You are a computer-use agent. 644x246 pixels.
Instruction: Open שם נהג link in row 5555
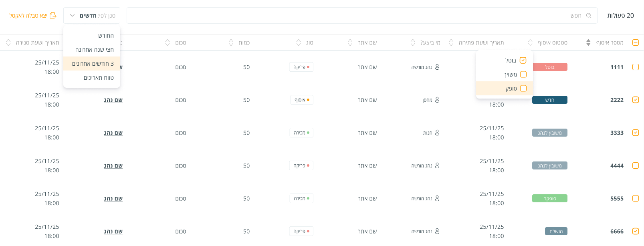tap(113, 198)
